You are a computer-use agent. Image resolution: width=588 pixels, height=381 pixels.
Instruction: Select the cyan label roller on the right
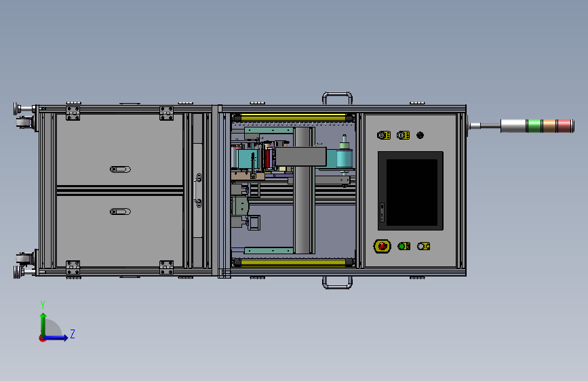(x=345, y=159)
